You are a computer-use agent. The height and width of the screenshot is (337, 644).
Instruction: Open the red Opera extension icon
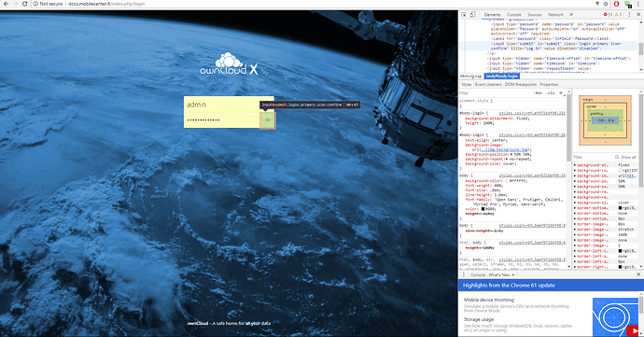[616, 4]
